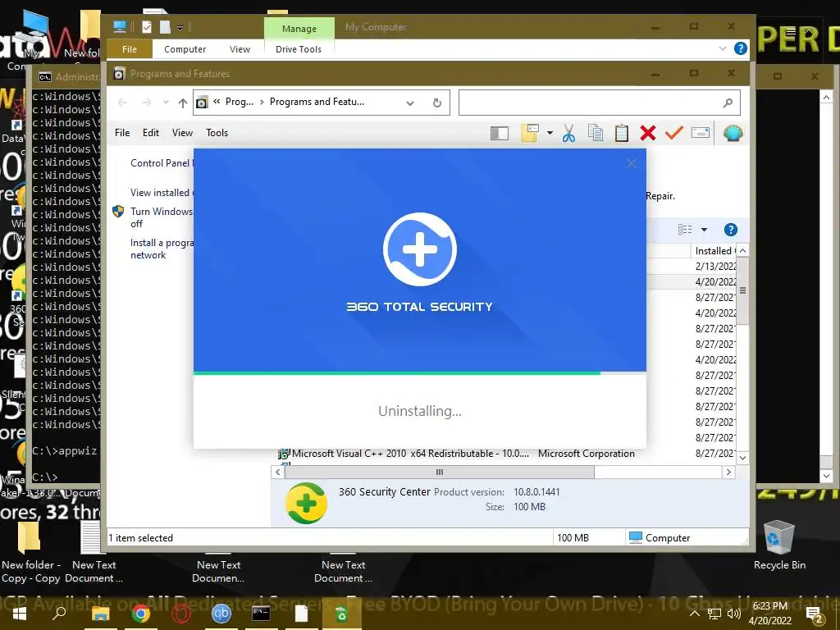Click the Rename toolbar icon

pyautogui.click(x=701, y=132)
